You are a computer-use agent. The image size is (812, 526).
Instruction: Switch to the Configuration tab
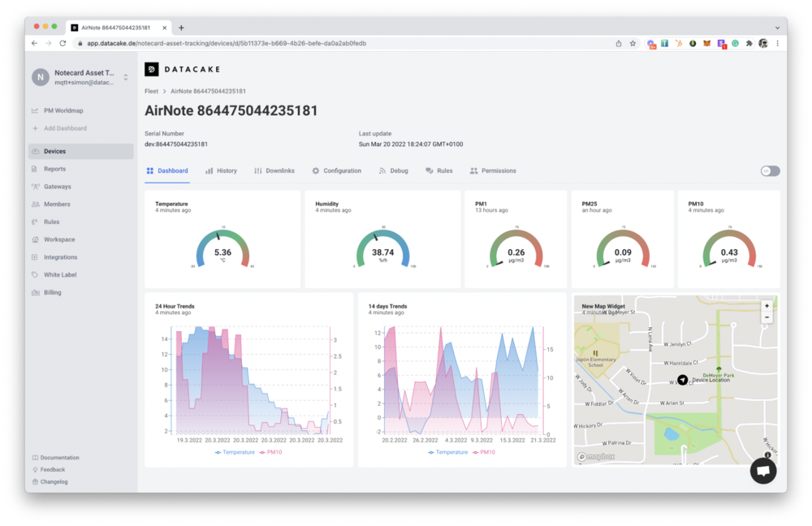click(337, 171)
